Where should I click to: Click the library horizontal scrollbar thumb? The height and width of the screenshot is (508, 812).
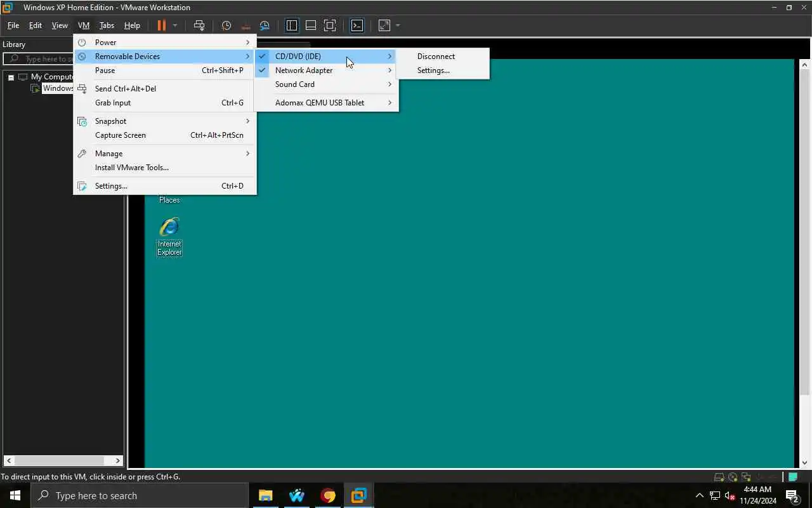[x=60, y=460]
